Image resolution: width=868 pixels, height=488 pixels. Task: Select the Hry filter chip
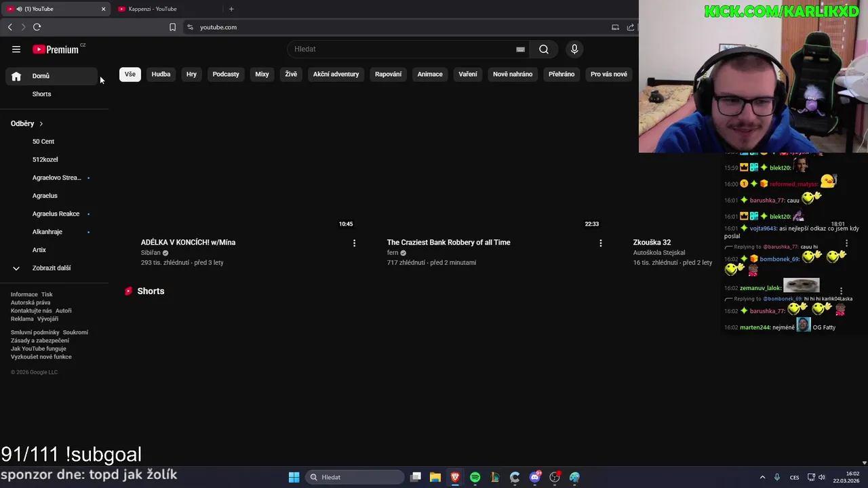[191, 74]
